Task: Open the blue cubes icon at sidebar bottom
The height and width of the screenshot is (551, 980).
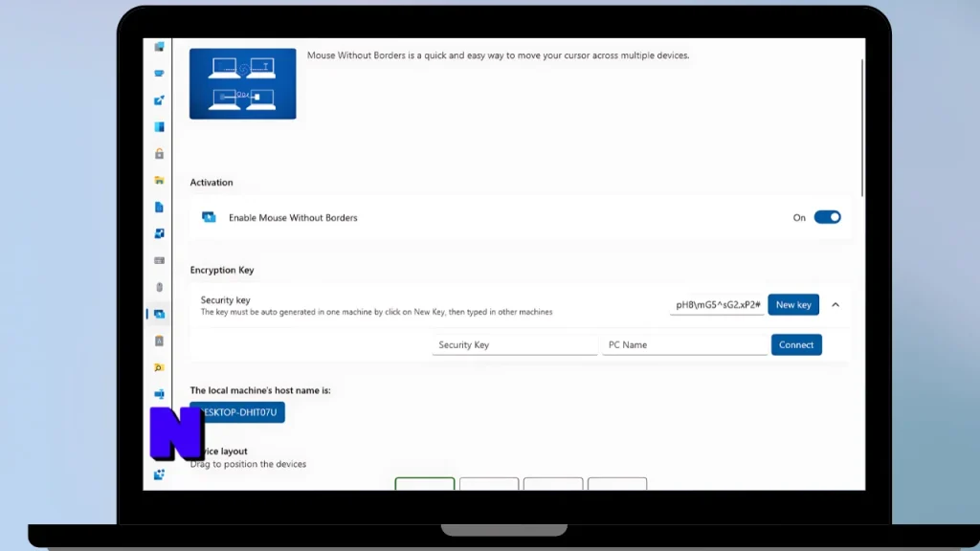Action: tap(160, 474)
